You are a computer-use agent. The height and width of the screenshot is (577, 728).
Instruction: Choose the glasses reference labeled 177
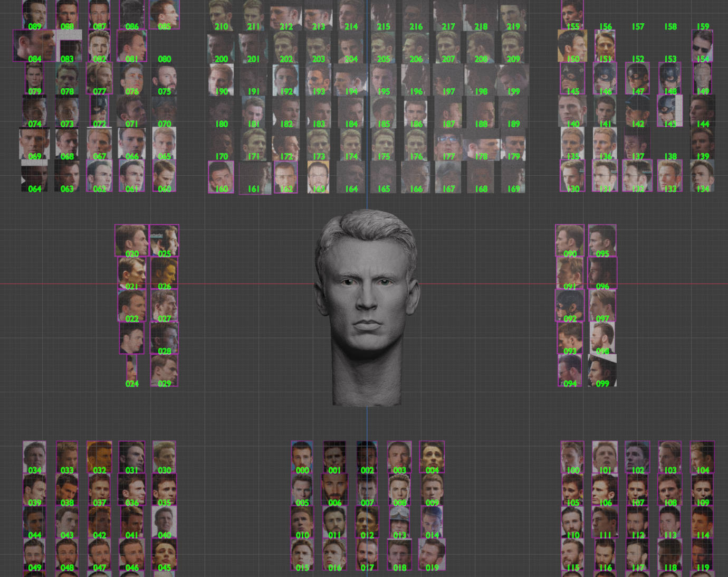448,144
